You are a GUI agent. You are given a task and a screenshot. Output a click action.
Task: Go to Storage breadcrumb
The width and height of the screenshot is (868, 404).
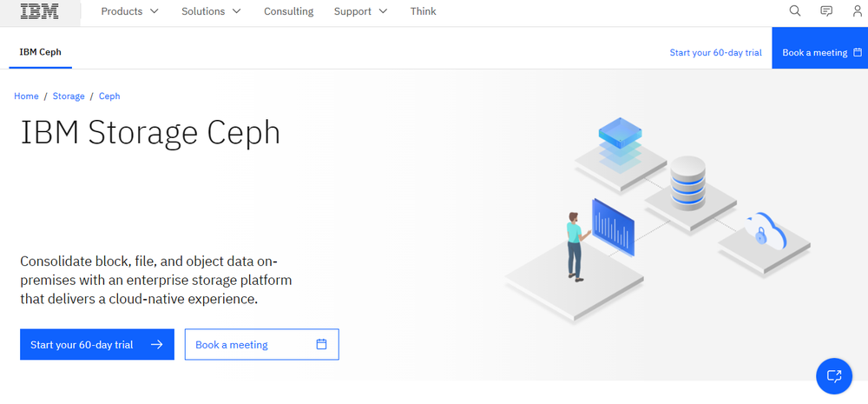(69, 96)
